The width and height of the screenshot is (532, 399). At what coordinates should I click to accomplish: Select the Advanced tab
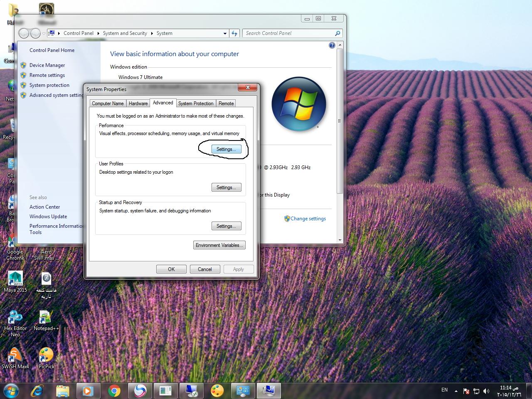(x=163, y=103)
